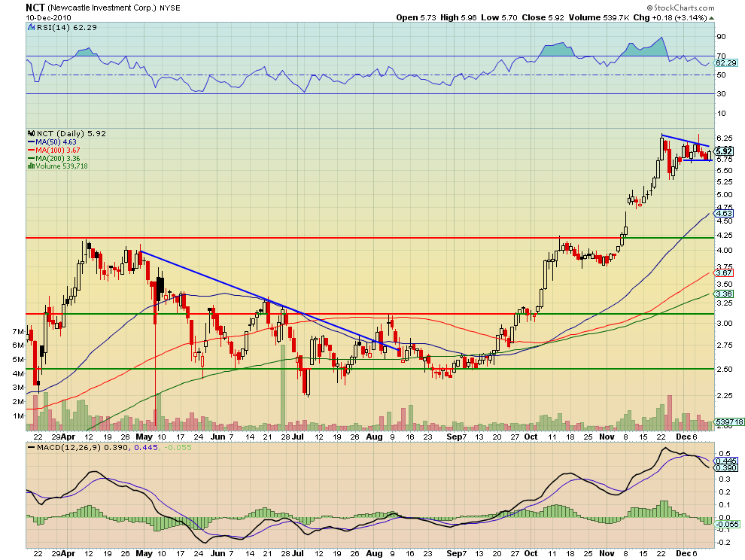This screenshot has width=745, height=560.
Task: Click the 2.50 price axis label
Action: [724, 369]
